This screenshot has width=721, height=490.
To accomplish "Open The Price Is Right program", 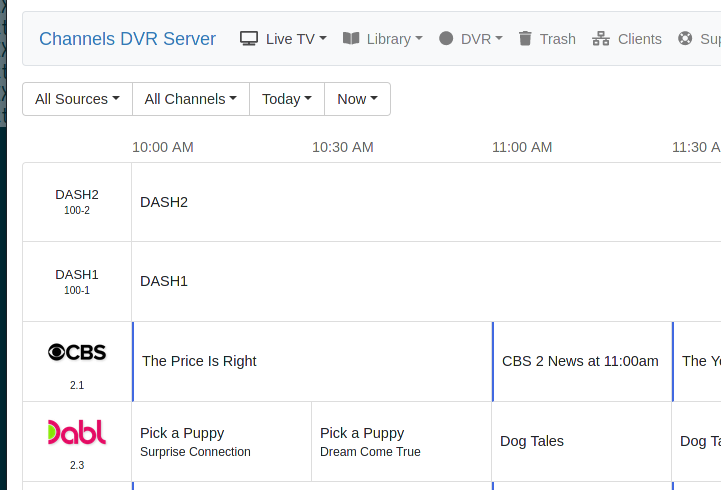I will (199, 361).
